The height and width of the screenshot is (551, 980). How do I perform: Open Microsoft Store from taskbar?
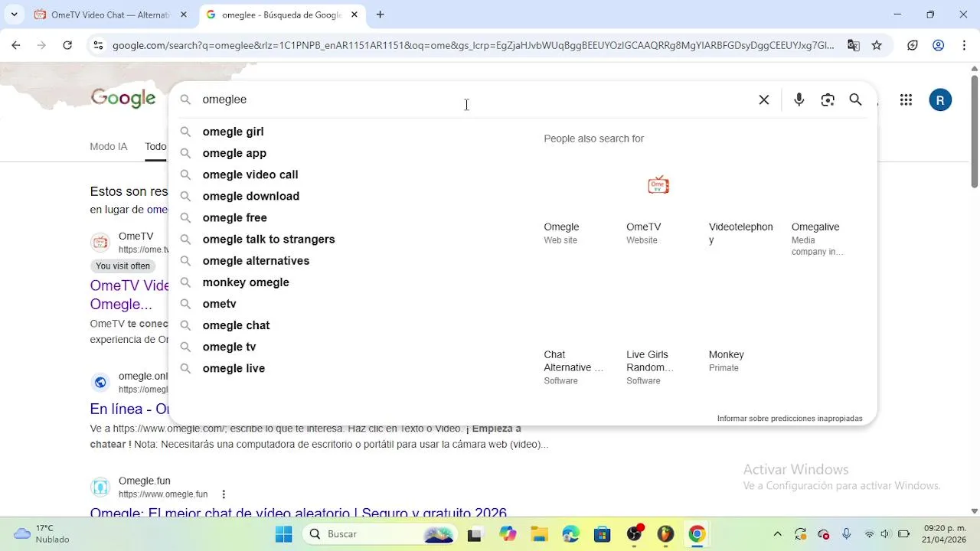coord(602,534)
